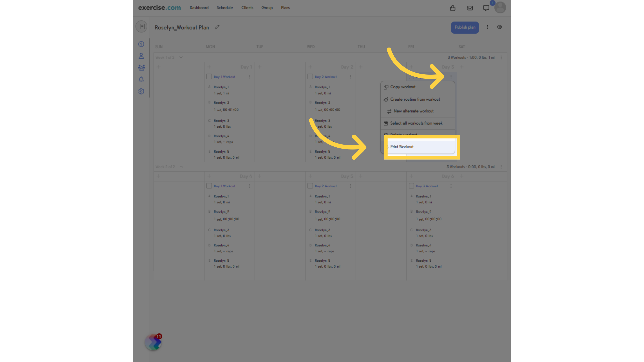Click the settings gear icon in sidebar
This screenshot has height=362, width=644.
click(142, 91)
